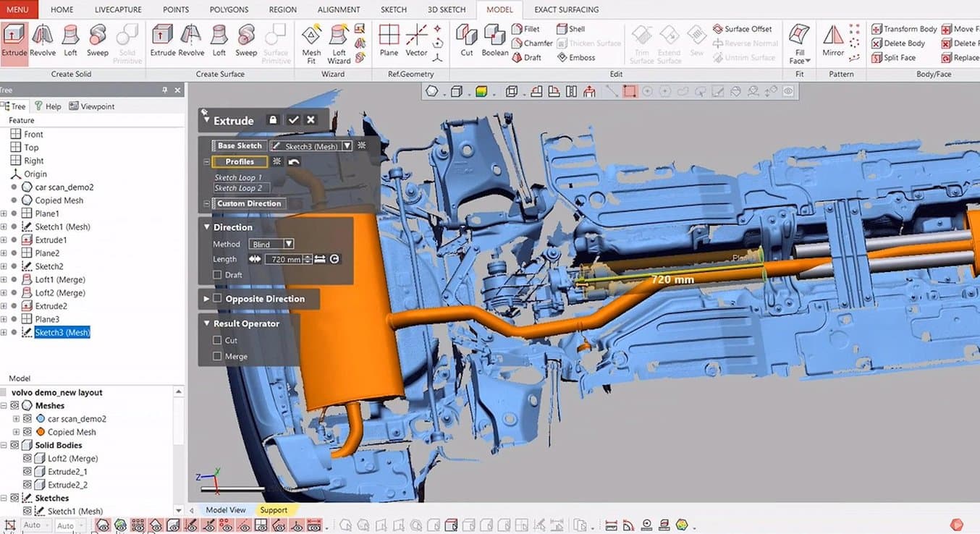Click the orange Copied Mesh color icon
The width and height of the screenshot is (980, 534).
pos(41,432)
